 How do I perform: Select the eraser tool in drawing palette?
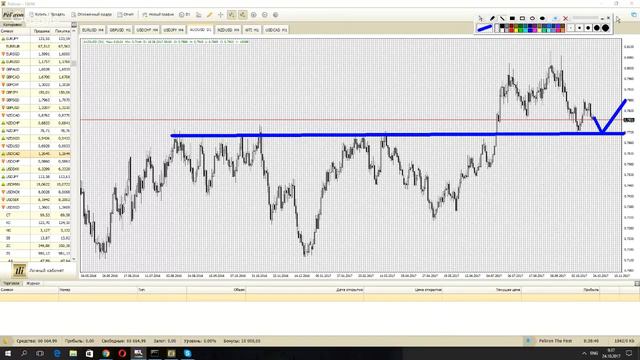(x=555, y=18)
